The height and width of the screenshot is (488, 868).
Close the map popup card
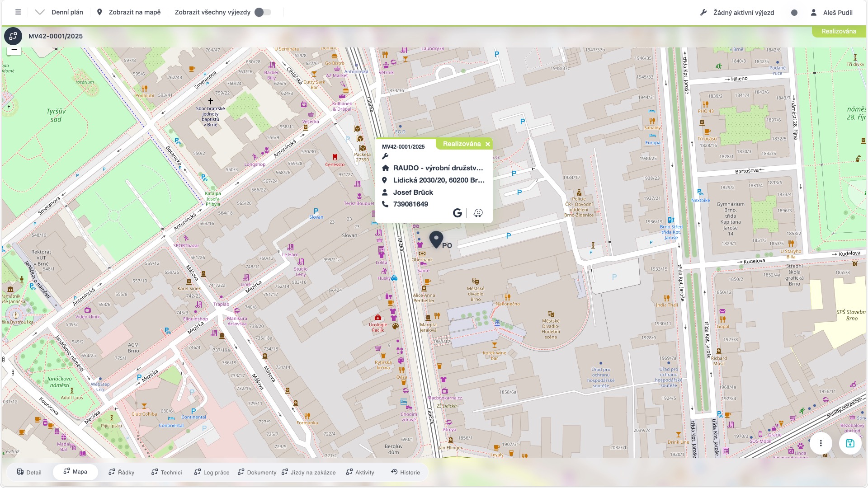pyautogui.click(x=488, y=144)
